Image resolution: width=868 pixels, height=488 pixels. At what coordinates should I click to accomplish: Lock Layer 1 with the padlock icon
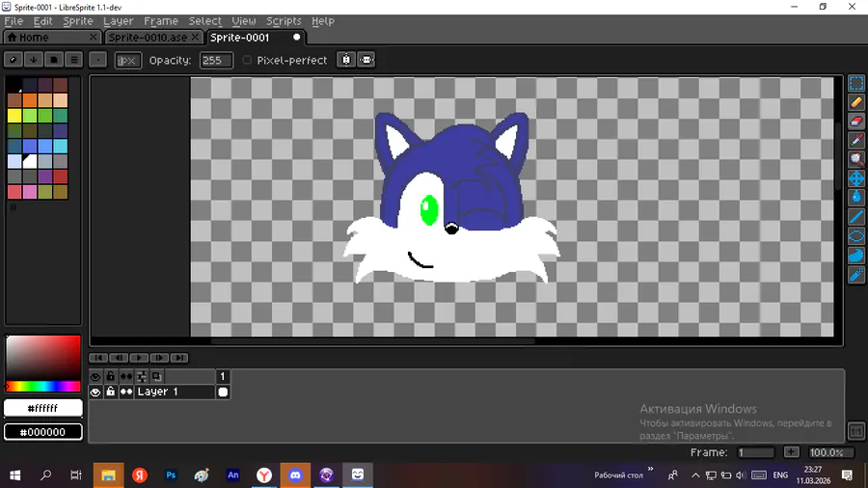[x=111, y=393]
